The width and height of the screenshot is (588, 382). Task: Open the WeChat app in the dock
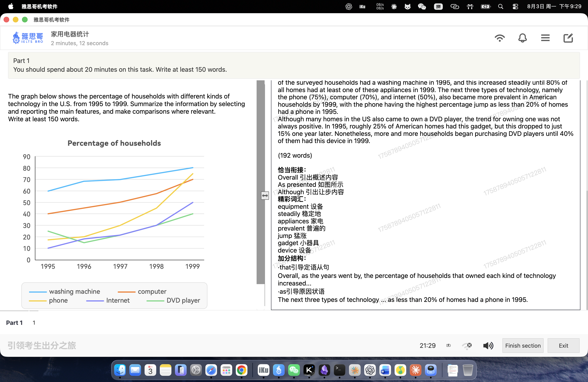click(x=294, y=370)
